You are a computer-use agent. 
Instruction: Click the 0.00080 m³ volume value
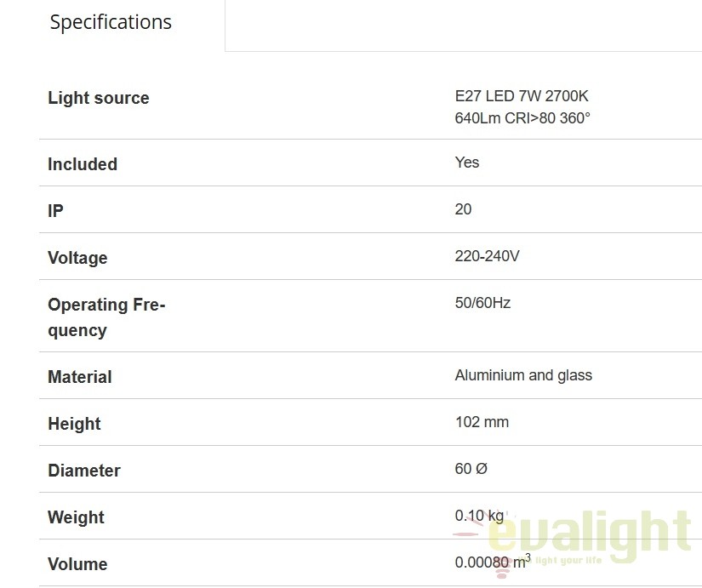point(493,561)
